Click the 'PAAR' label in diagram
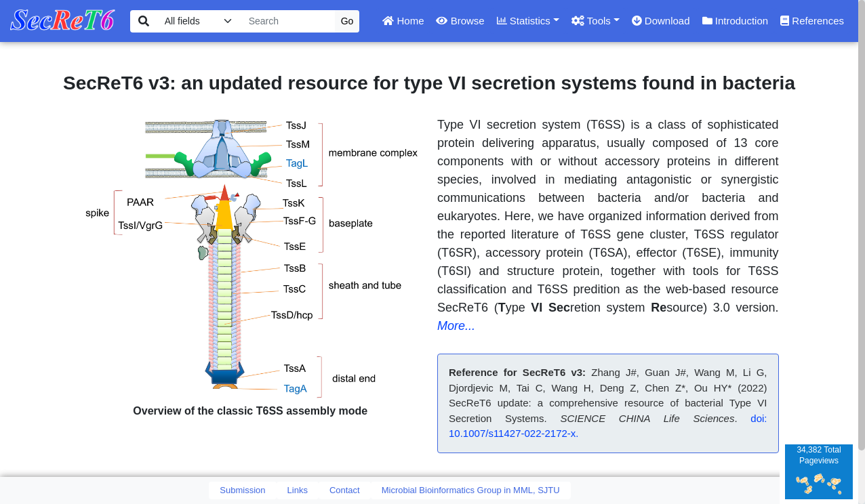 (x=140, y=203)
